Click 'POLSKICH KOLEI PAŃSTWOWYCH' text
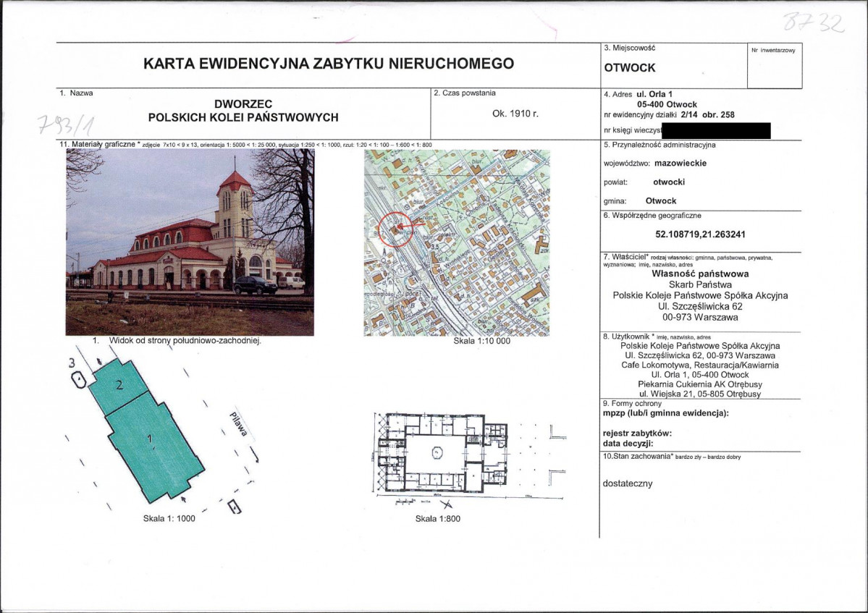 243,117
